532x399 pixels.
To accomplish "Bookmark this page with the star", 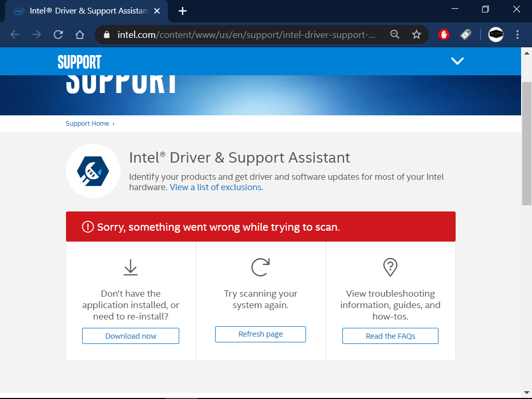I will click(416, 35).
